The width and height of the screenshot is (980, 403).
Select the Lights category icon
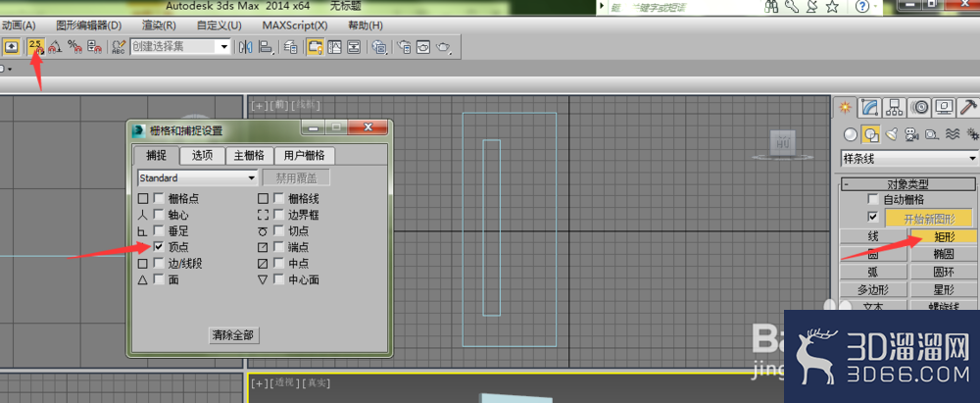[892, 134]
